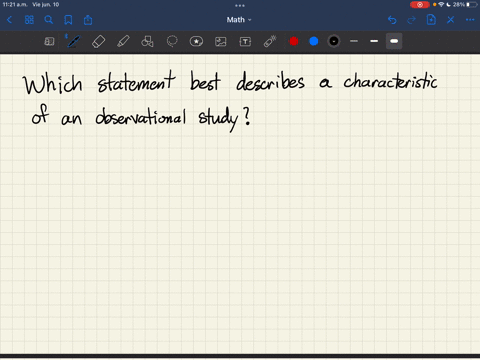
Task: Open the Elements sticker tool
Action: pyautogui.click(x=196, y=42)
